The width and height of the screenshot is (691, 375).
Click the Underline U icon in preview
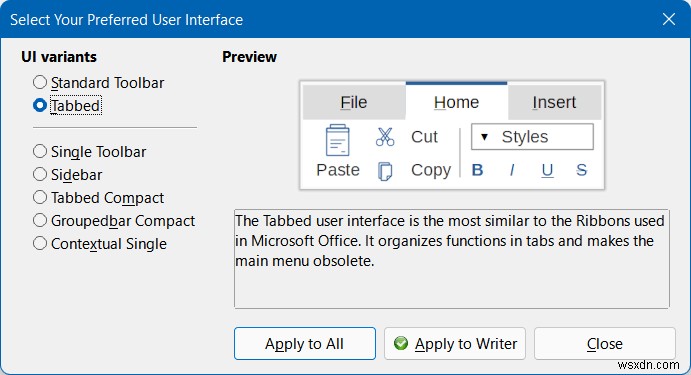tap(547, 170)
